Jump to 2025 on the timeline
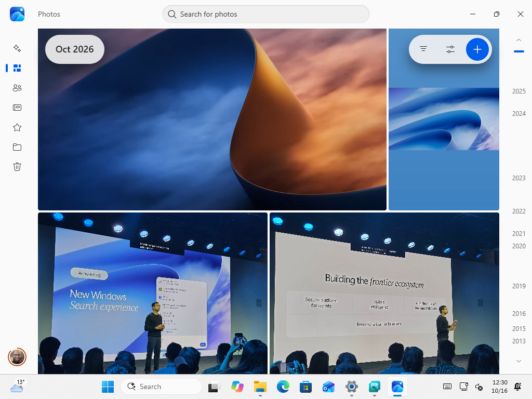This screenshot has height=399, width=532. click(x=519, y=91)
